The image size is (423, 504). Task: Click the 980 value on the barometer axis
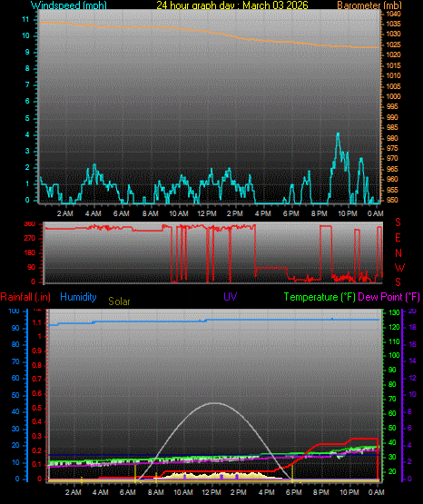tap(392, 138)
